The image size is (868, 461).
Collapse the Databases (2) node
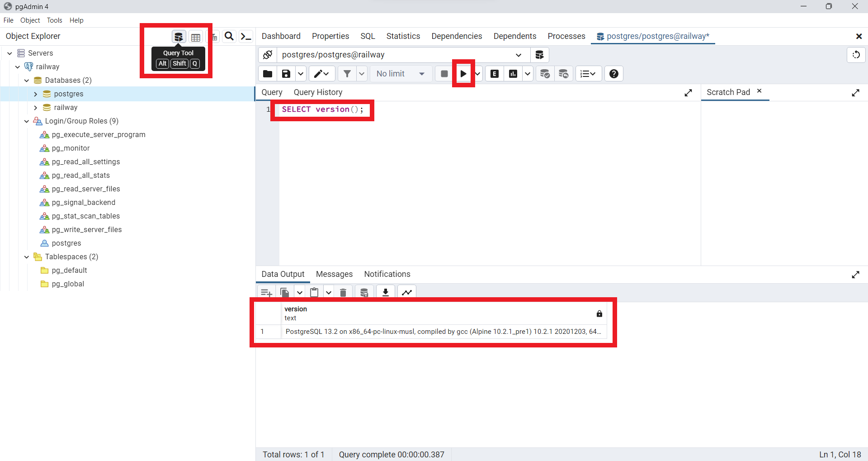pyautogui.click(x=27, y=81)
